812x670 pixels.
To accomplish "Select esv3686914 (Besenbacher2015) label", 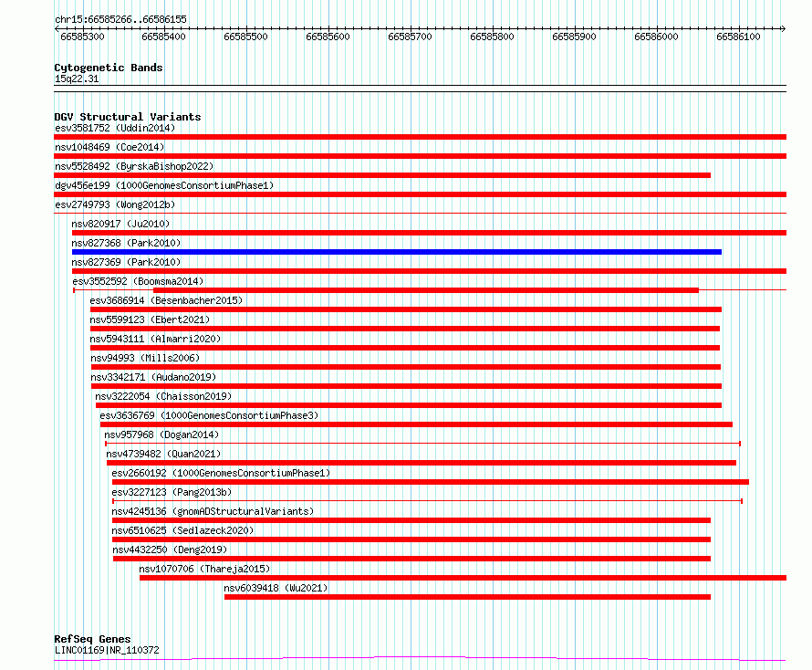I will 166,300.
